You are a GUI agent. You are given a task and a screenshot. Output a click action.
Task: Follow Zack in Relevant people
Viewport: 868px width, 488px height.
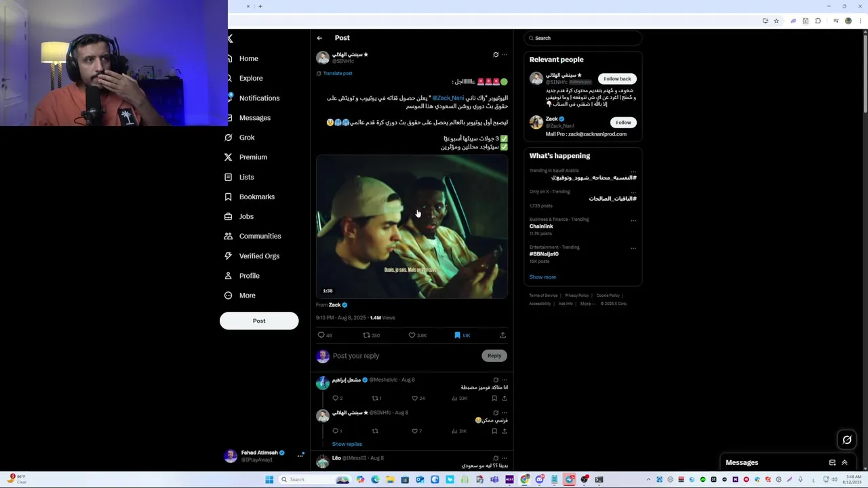[x=623, y=123]
